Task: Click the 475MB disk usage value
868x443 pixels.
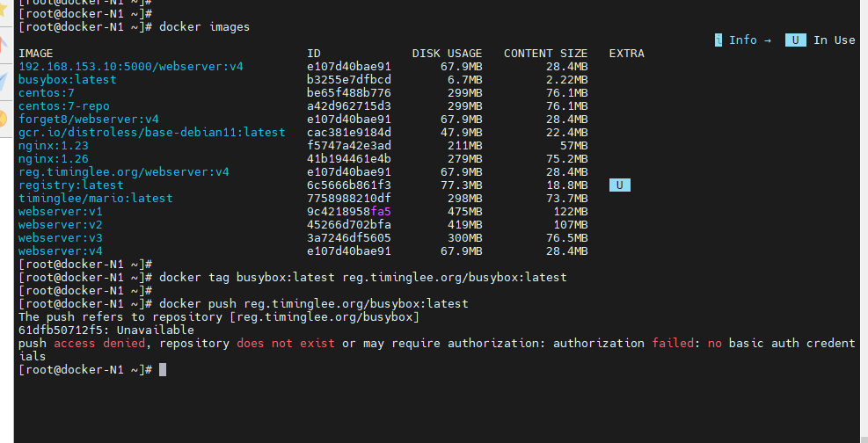Action: click(465, 211)
